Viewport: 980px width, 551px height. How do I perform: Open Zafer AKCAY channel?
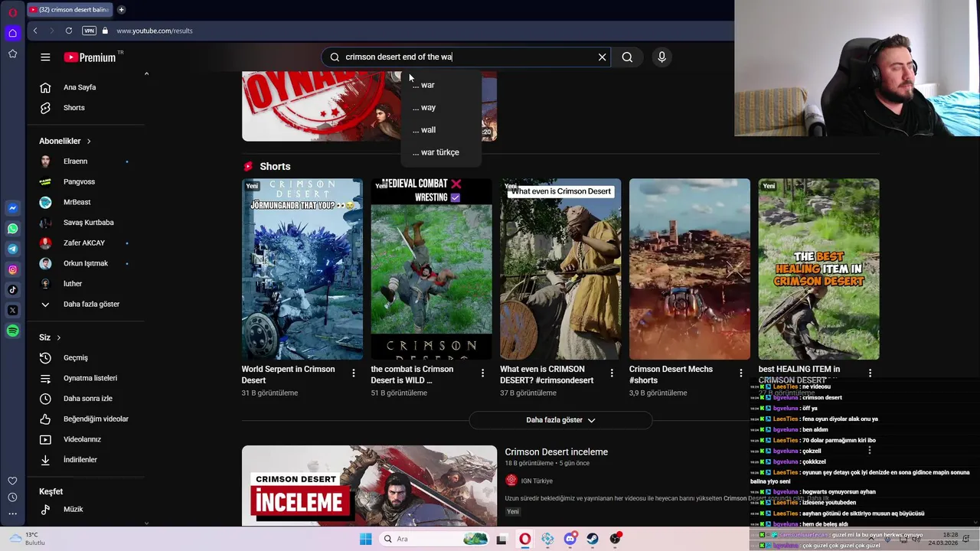(86, 243)
